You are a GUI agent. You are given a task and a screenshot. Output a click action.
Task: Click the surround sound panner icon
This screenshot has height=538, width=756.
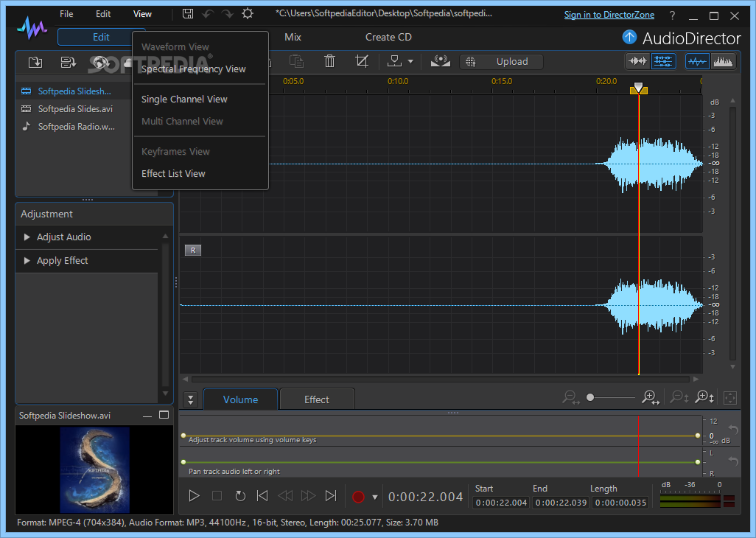(440, 61)
